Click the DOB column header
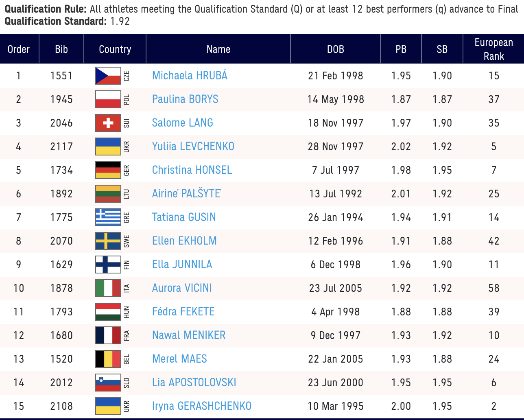Image resolution: width=524 pixels, height=420 pixels. pyautogui.click(x=335, y=49)
